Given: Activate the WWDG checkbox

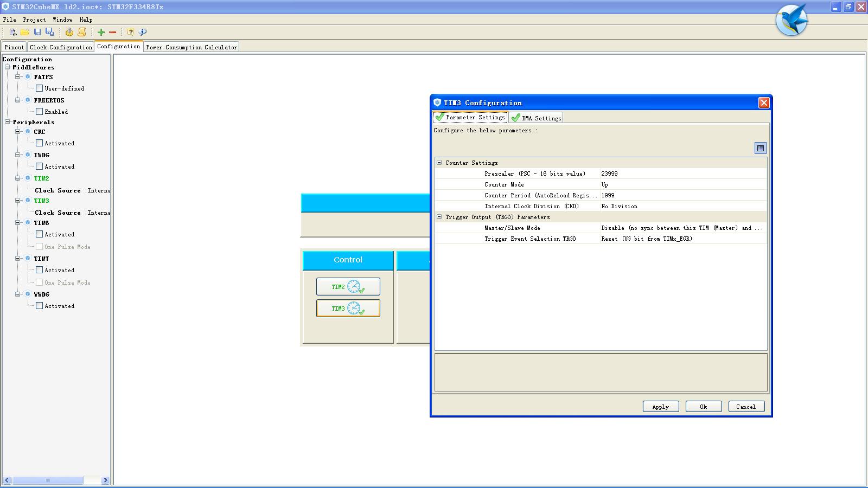Looking at the screenshot, I should [39, 306].
